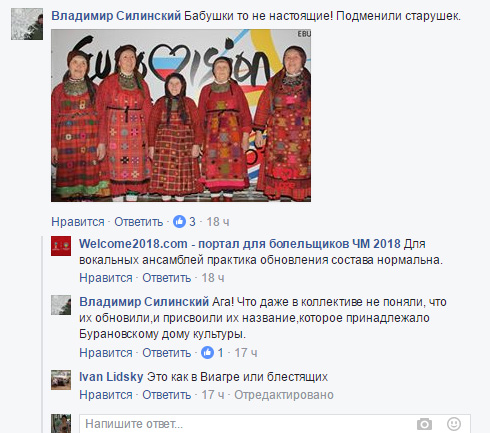
Task: Open the top Владимир Силинский name link
Action: (116, 16)
